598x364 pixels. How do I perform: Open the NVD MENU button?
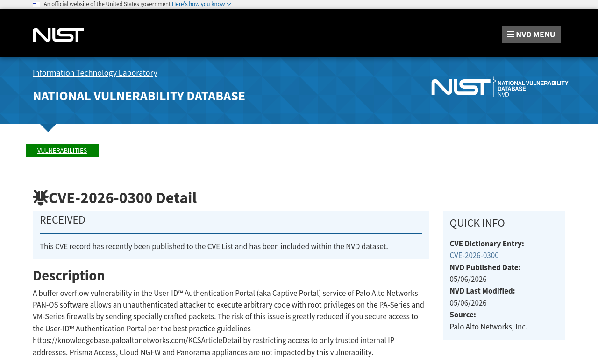[x=531, y=35]
